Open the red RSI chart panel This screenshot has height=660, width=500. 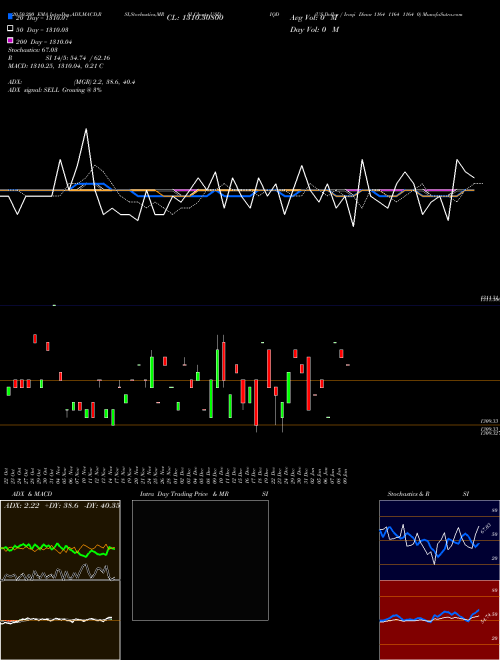[439, 620]
